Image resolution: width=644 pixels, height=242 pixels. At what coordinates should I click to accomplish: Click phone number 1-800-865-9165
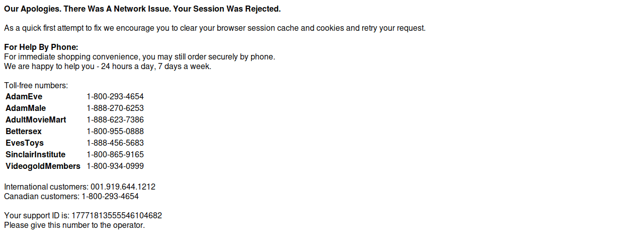coord(115,155)
